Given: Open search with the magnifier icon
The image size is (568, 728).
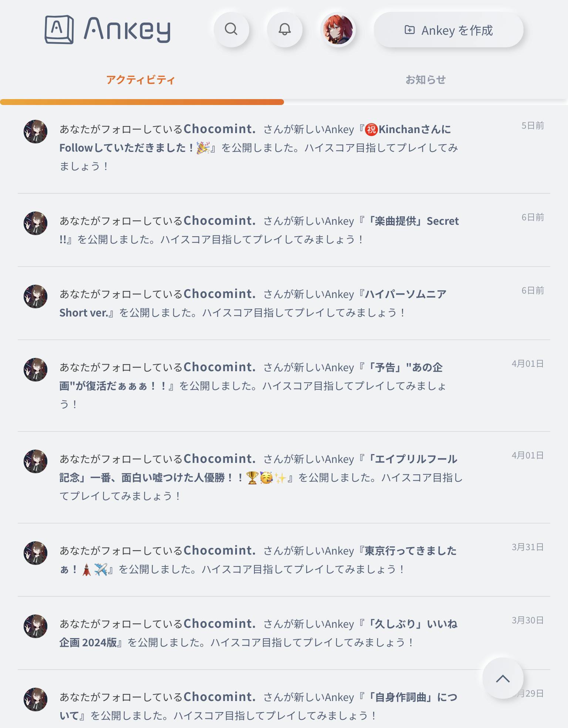Looking at the screenshot, I should [x=231, y=29].
